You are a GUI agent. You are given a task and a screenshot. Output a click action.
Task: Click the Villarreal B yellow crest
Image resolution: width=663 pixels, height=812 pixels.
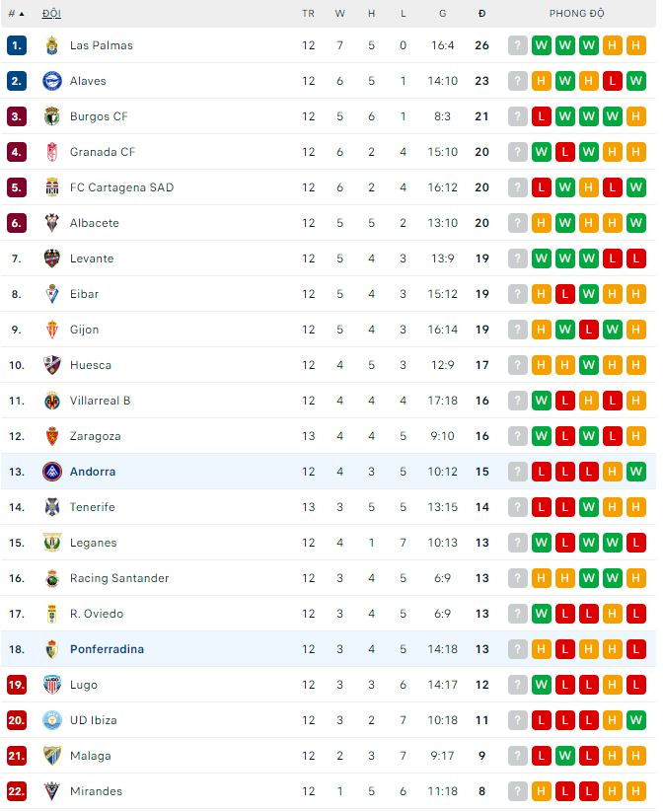click(x=52, y=401)
